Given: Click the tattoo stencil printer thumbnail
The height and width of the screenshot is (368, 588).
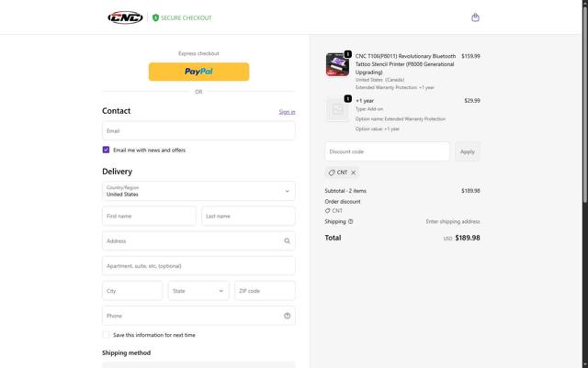Looking at the screenshot, I should tap(337, 64).
